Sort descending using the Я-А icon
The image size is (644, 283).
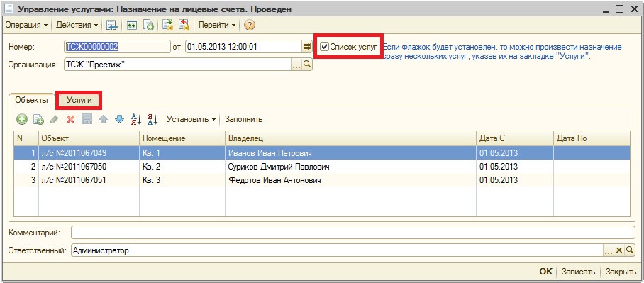tap(152, 120)
